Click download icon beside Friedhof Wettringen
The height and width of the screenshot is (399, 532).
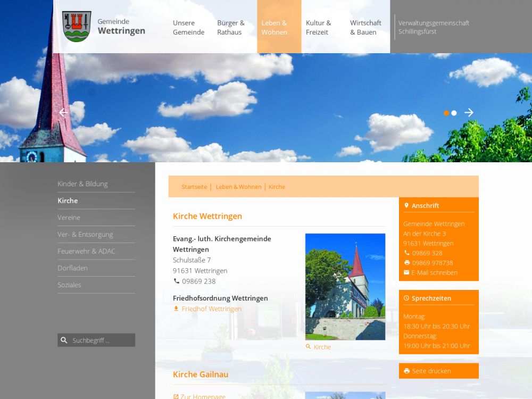click(176, 309)
